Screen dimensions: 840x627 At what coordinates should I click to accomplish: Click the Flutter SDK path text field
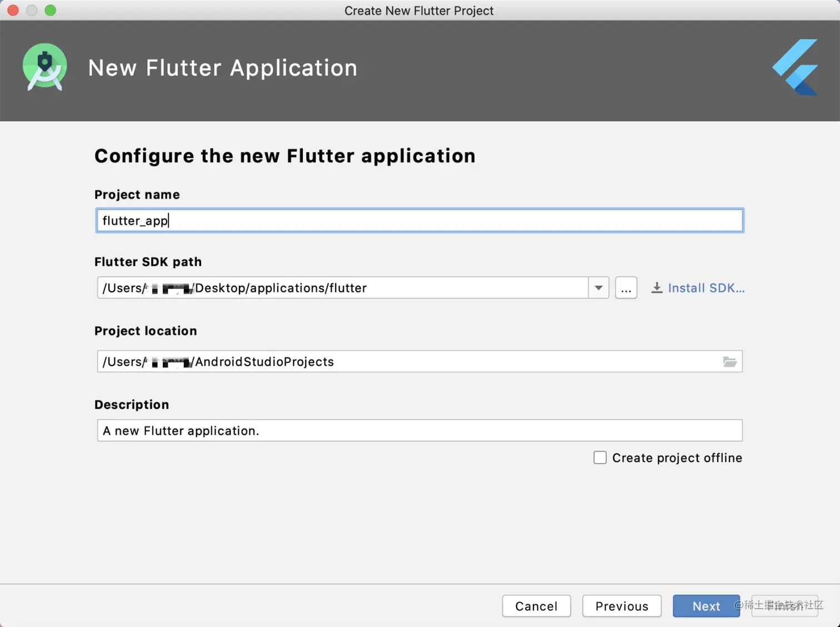coord(343,288)
